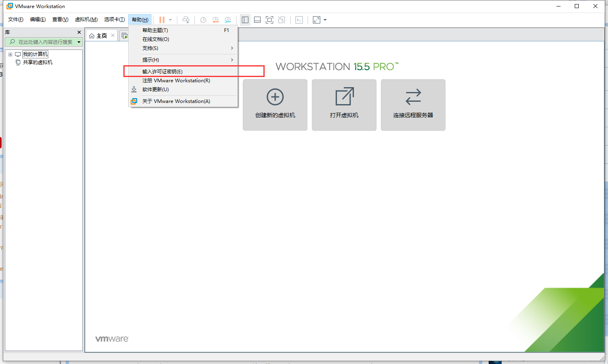Click the Unity mode icon

coord(282,20)
